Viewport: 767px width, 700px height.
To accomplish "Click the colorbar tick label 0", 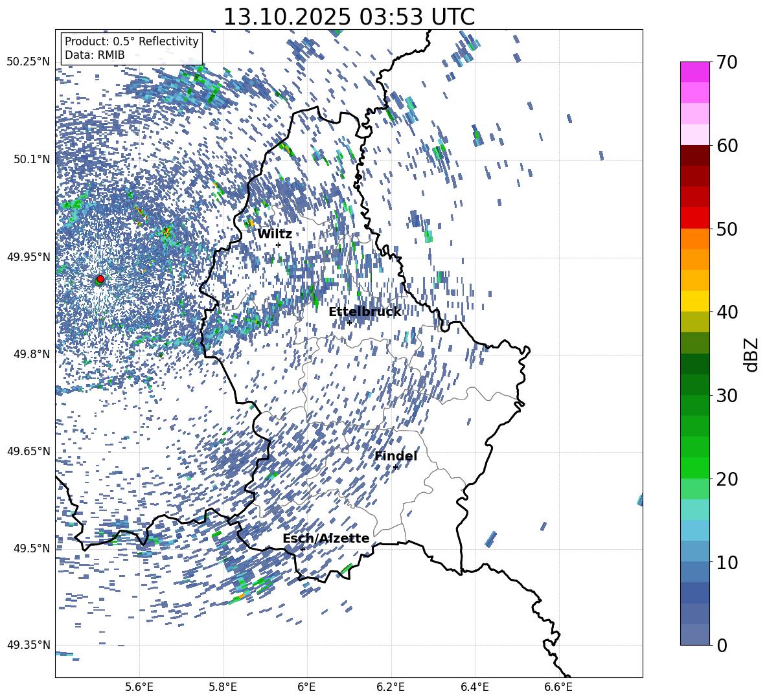I will (722, 645).
